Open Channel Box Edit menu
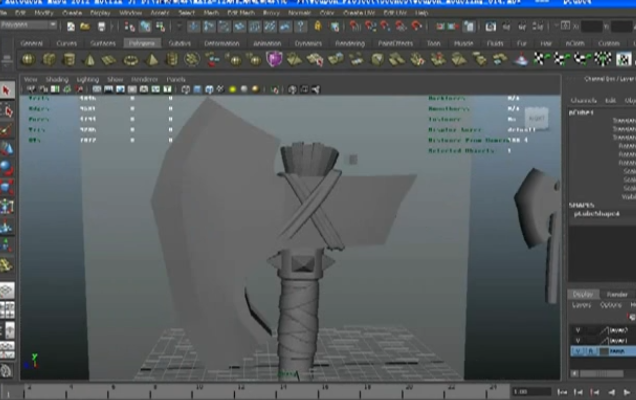 coord(608,100)
